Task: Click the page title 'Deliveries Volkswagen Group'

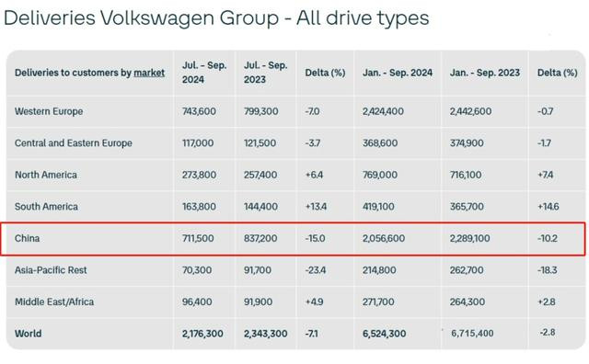Action: 141,18
